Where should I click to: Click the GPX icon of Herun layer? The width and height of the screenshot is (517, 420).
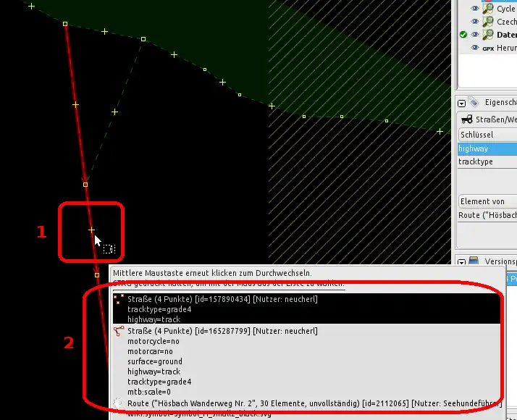click(488, 48)
